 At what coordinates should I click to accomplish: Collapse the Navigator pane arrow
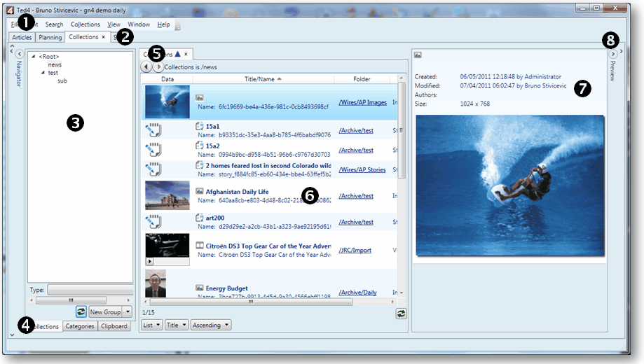[x=20, y=54]
